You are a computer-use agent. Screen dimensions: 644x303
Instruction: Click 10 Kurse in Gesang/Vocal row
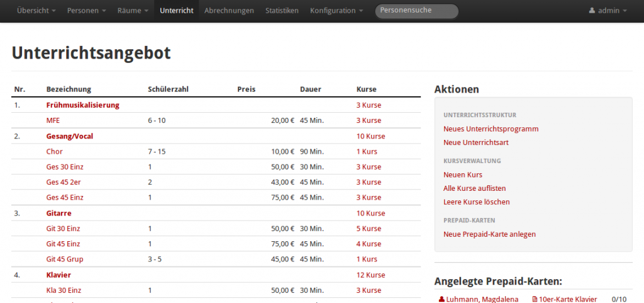click(370, 136)
